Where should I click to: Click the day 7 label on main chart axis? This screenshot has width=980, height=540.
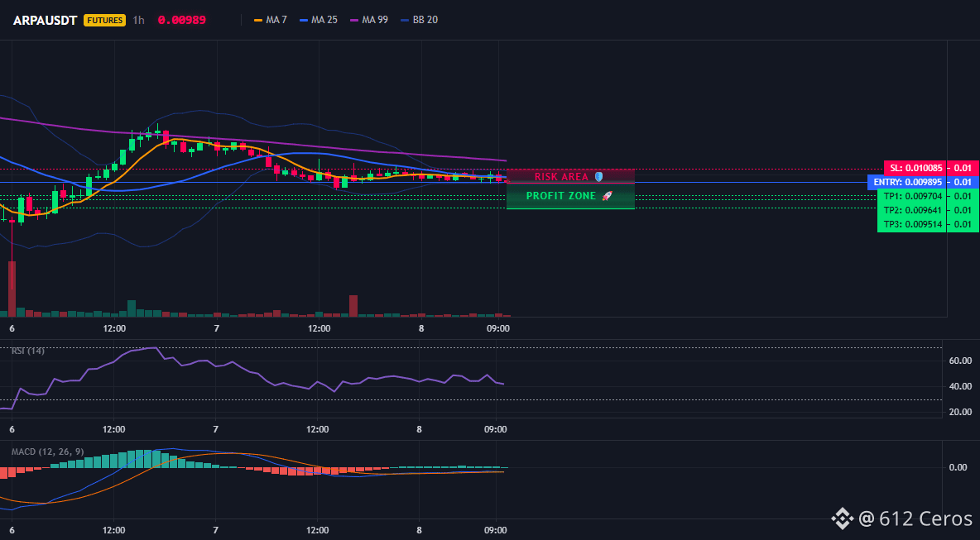(217, 328)
